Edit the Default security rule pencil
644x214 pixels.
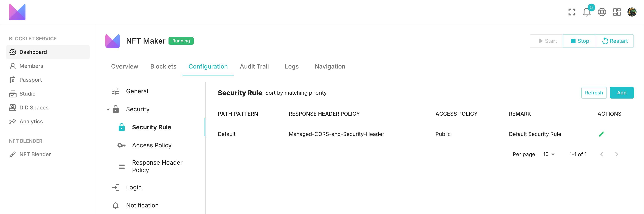(x=602, y=134)
